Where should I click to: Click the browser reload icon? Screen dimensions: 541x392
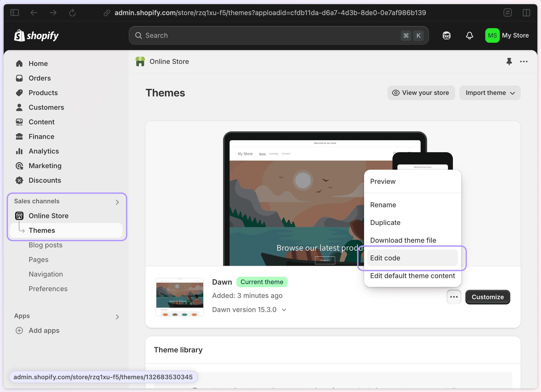(x=72, y=13)
